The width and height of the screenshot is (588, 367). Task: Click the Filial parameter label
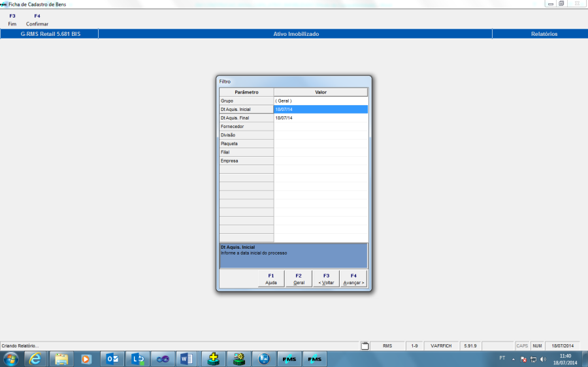[246, 153]
